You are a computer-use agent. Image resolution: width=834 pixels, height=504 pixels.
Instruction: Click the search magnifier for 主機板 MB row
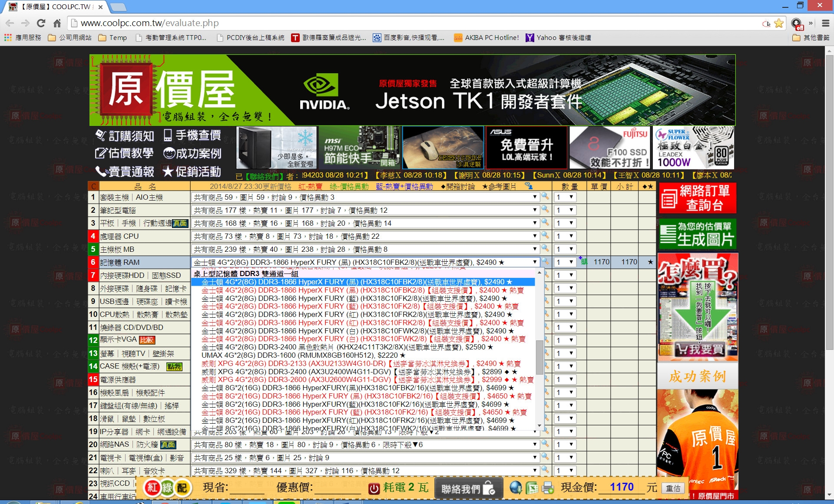coord(545,249)
